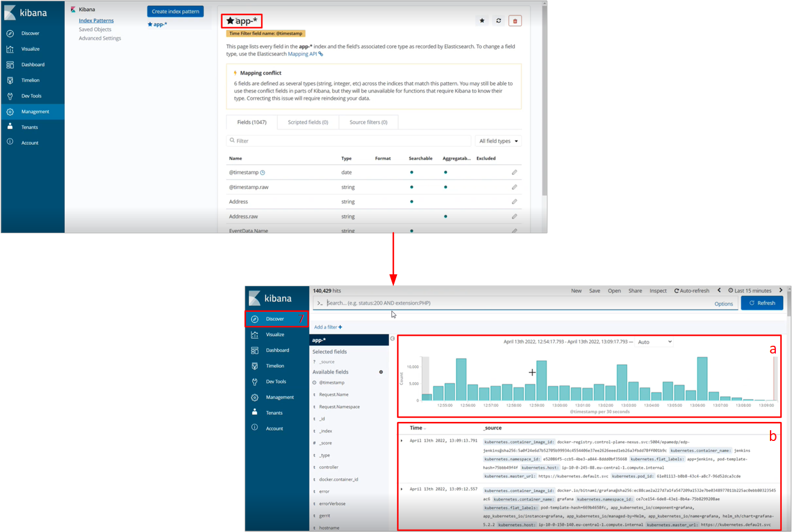Image resolution: width=792 pixels, height=532 pixels.
Task: Expand the log row at 13:09:13.791
Action: 402,440
